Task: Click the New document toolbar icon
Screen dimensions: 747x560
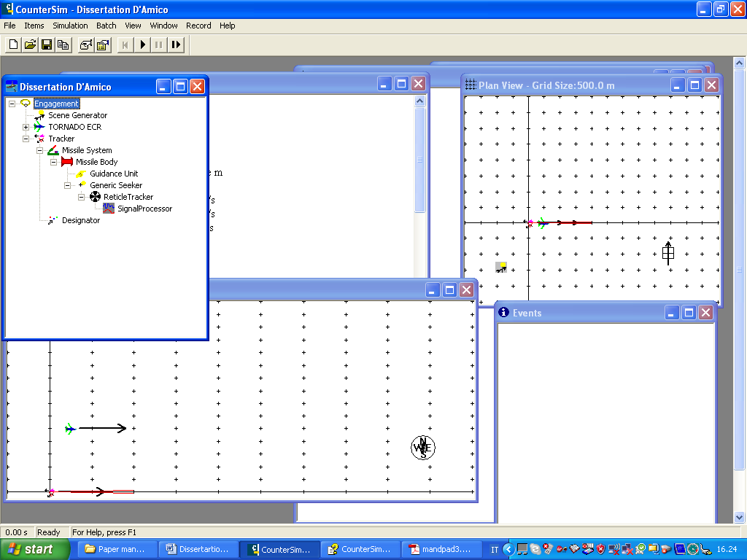Action: point(13,44)
